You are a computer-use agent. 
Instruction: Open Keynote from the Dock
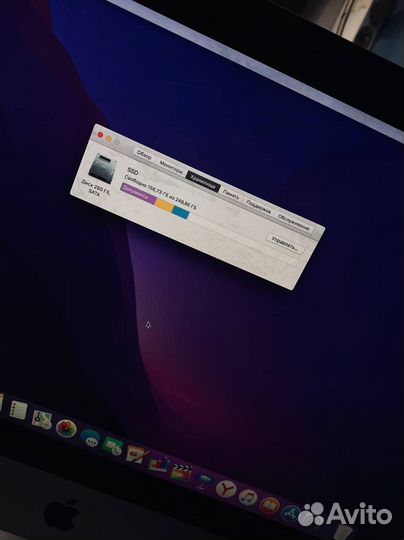[204, 480]
